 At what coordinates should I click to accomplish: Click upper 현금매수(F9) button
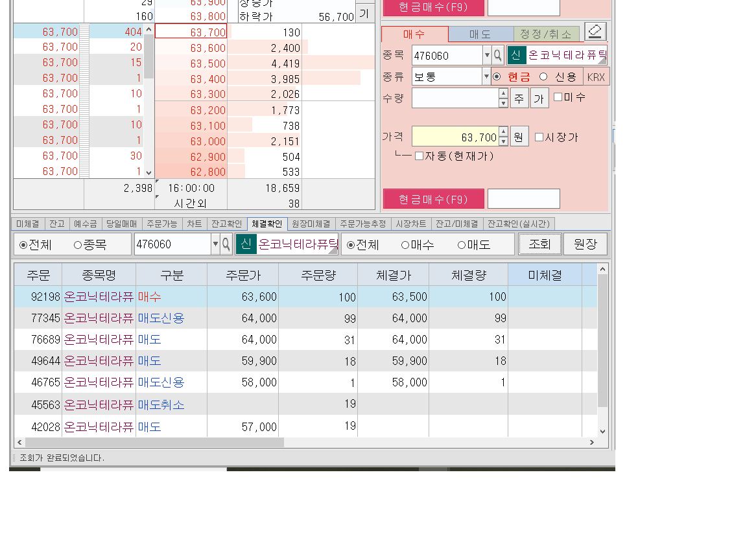433,7
